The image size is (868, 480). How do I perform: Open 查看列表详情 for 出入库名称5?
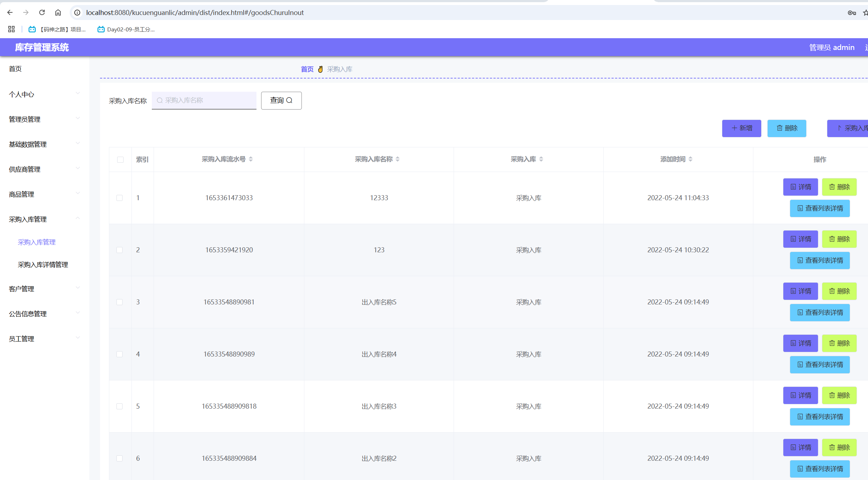[820, 313]
